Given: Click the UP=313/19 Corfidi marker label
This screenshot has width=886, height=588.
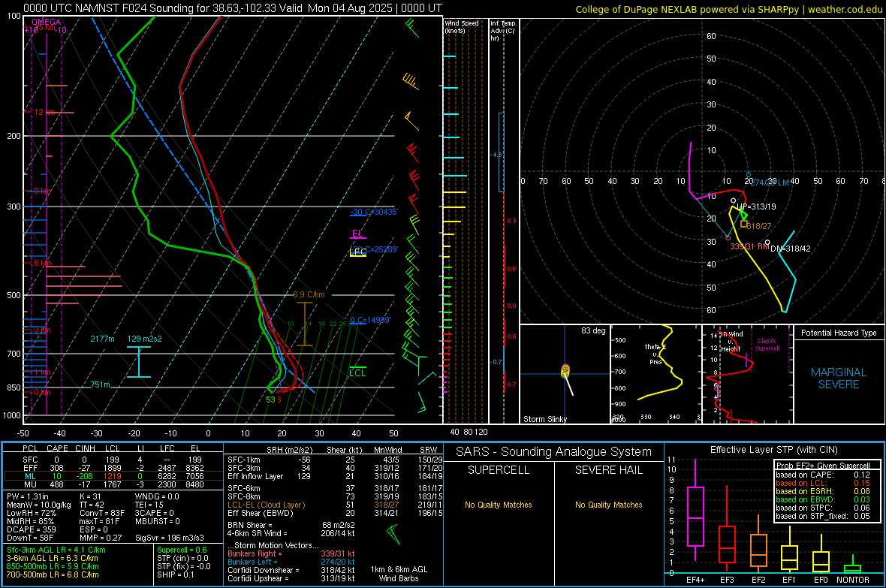Looking at the screenshot, I should [x=756, y=207].
